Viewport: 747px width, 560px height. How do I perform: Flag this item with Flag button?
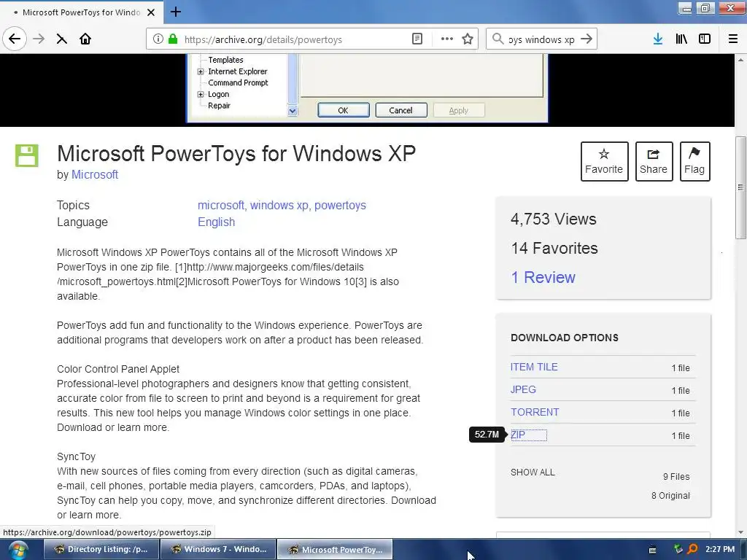click(694, 161)
